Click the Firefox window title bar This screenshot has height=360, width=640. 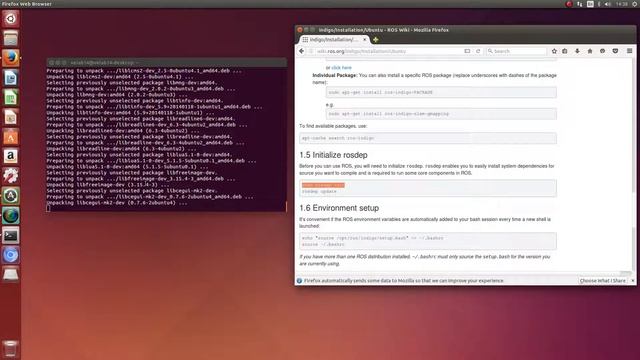[x=465, y=30]
